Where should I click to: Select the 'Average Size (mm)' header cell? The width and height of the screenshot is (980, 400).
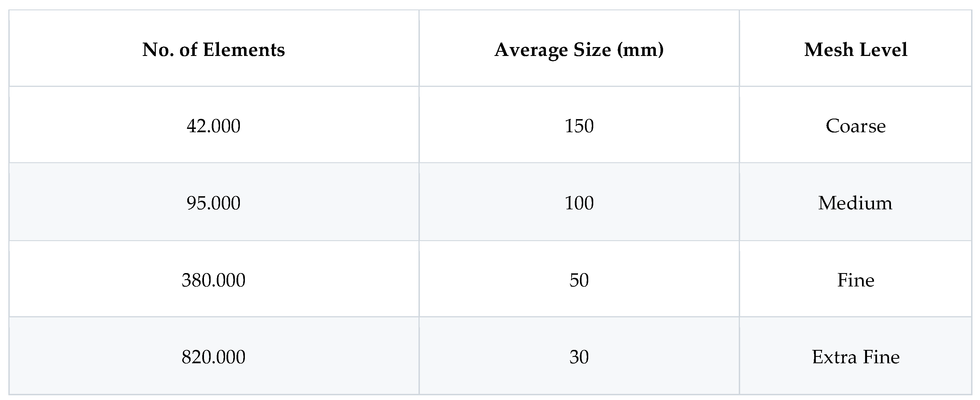point(579,50)
